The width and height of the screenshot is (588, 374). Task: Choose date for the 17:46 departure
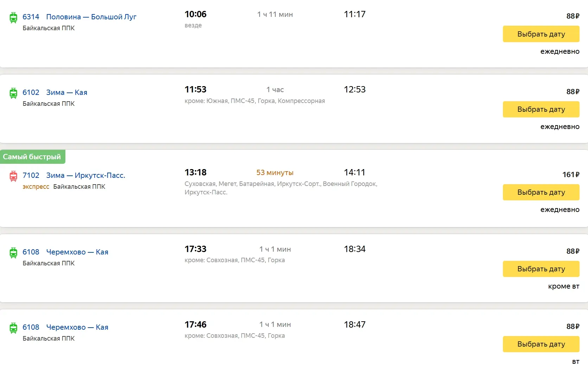541,344
